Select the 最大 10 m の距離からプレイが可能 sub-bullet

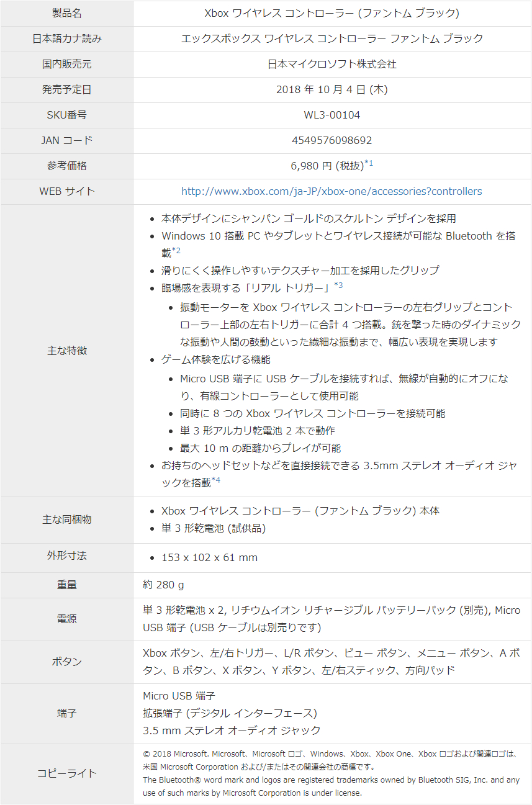pos(260,448)
